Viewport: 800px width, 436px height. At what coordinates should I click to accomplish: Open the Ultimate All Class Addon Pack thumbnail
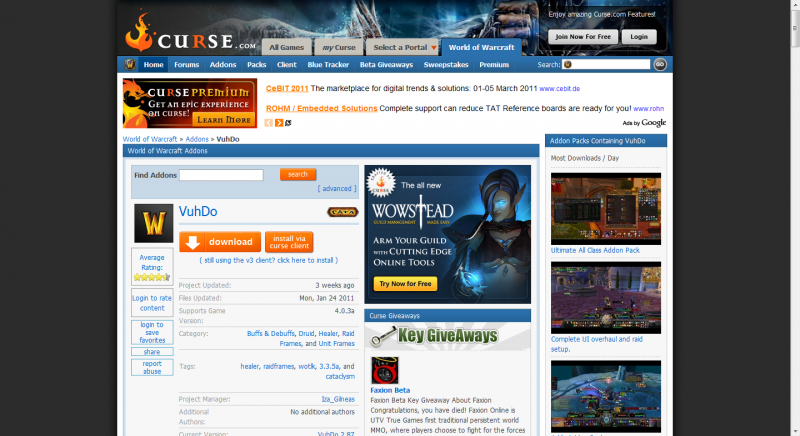point(605,207)
